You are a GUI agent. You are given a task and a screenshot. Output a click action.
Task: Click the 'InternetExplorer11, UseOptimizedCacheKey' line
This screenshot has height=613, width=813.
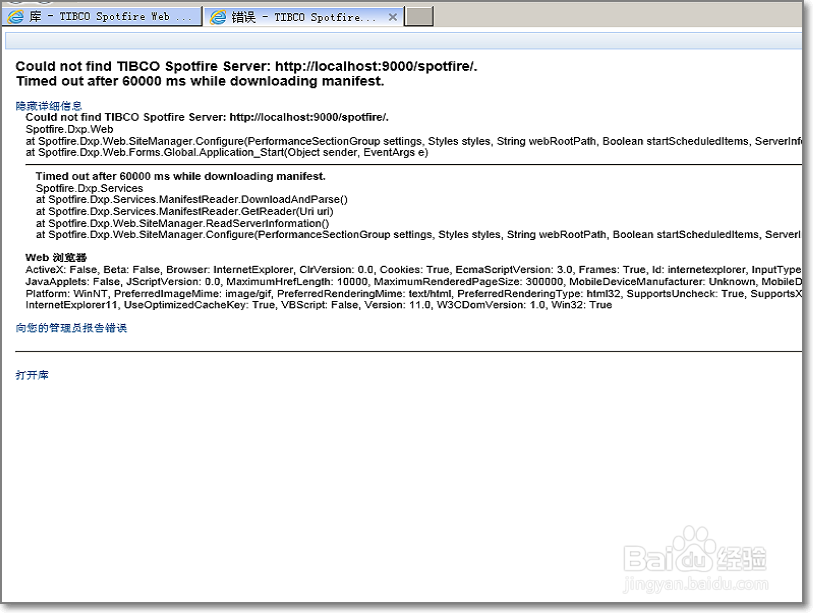point(319,305)
